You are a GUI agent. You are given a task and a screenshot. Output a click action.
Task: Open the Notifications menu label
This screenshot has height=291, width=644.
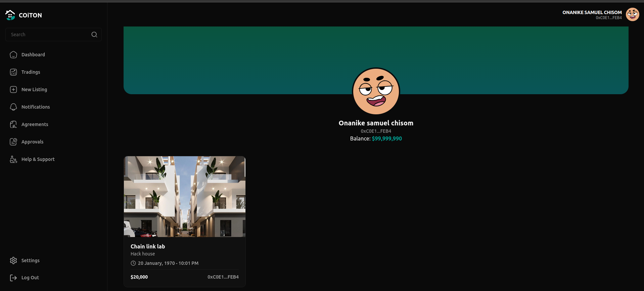click(x=36, y=107)
